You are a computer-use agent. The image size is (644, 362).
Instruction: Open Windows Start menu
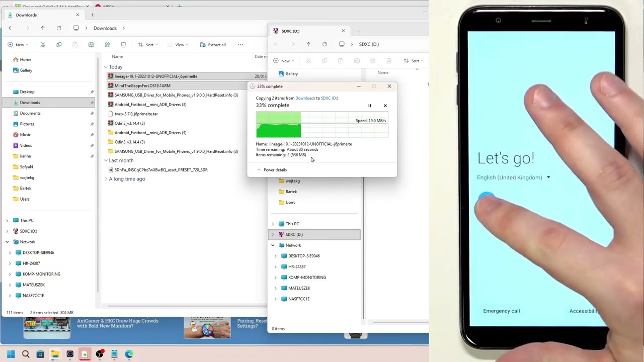click(x=11, y=354)
